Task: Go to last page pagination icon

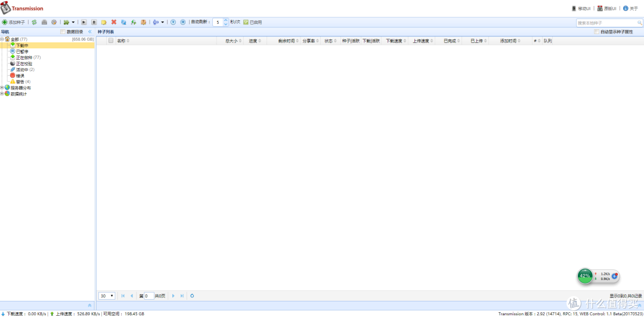Action: [x=182, y=296]
